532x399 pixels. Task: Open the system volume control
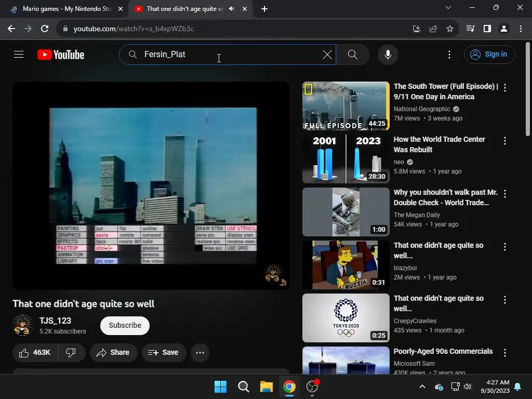pyautogui.click(x=468, y=387)
